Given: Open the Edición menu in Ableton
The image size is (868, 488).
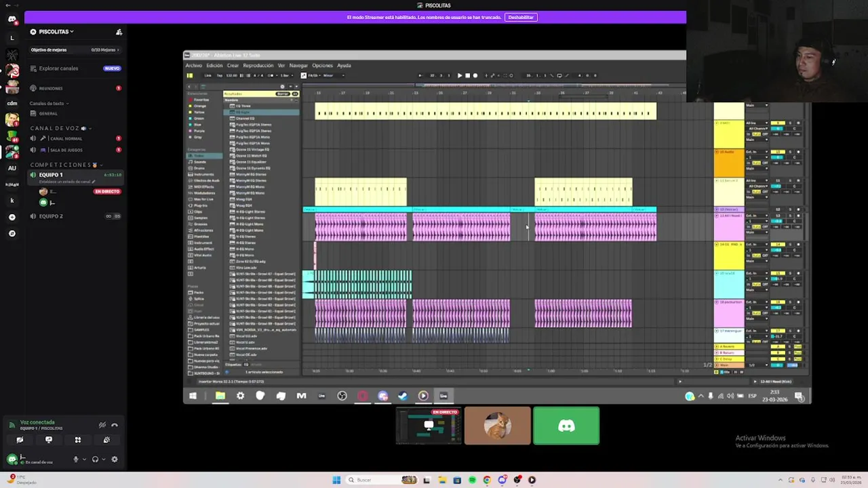Looking at the screenshot, I should point(214,66).
